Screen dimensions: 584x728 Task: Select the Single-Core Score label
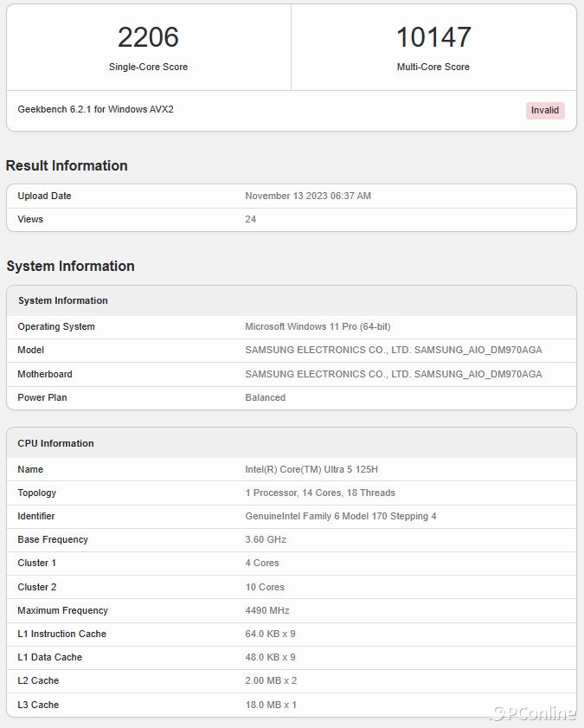click(148, 67)
